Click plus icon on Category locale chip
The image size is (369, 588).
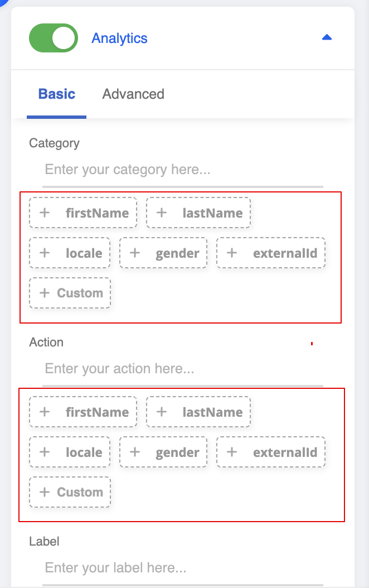tap(45, 253)
